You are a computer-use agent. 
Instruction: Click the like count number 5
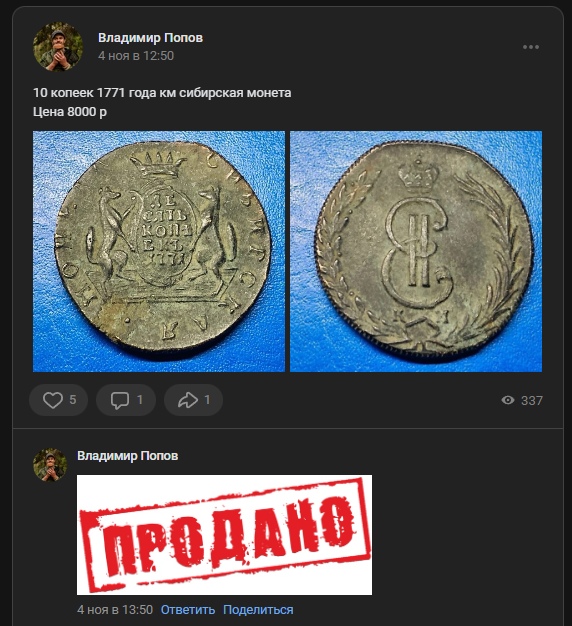click(x=73, y=400)
